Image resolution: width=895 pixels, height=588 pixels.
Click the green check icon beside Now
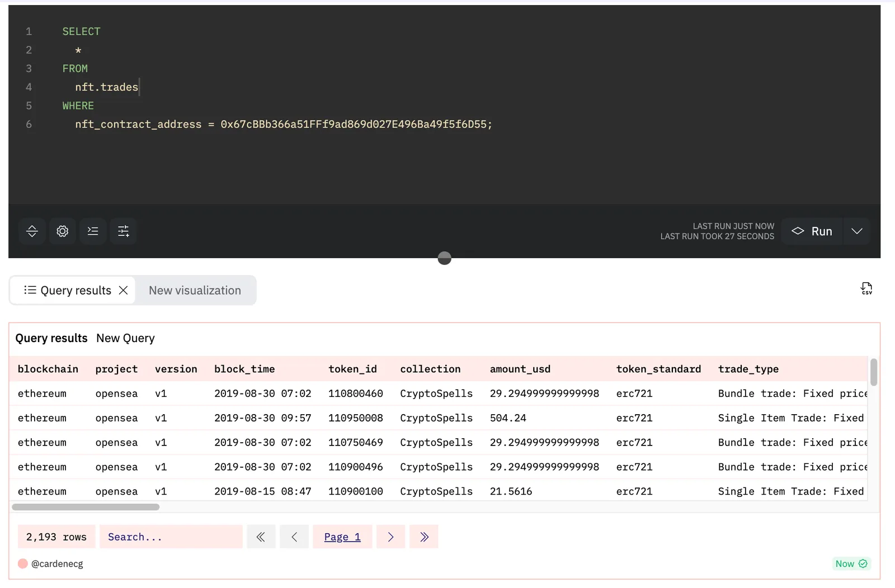[x=863, y=563]
